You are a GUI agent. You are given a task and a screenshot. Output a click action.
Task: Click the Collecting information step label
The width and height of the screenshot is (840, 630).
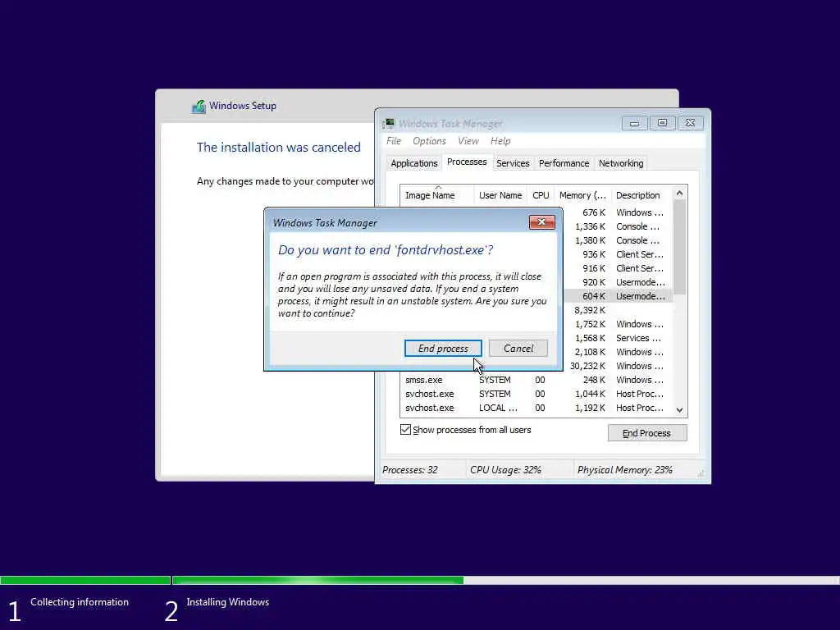pos(80,602)
